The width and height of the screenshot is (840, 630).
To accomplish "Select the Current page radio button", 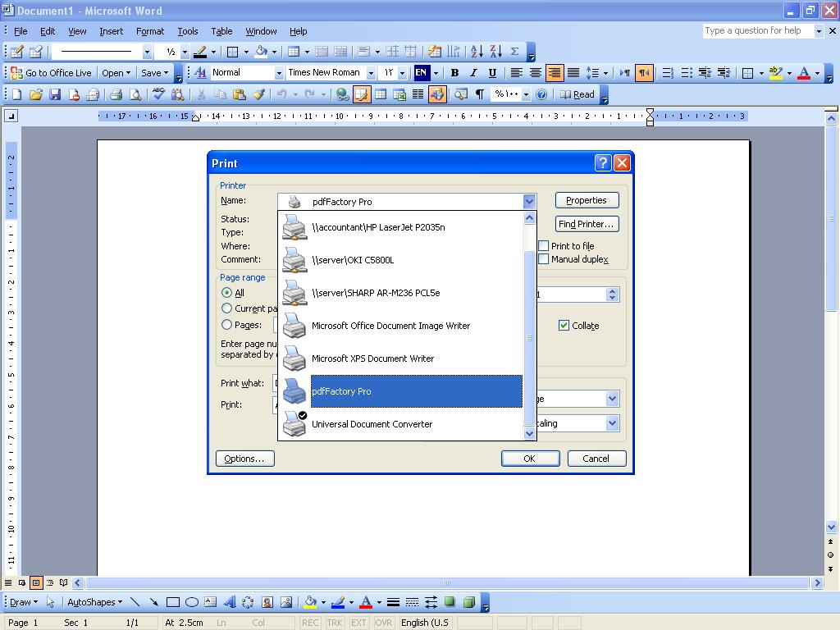I will tap(226, 308).
